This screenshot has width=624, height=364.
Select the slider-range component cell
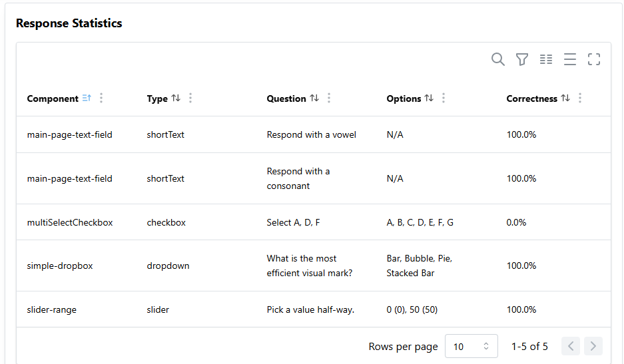point(52,309)
